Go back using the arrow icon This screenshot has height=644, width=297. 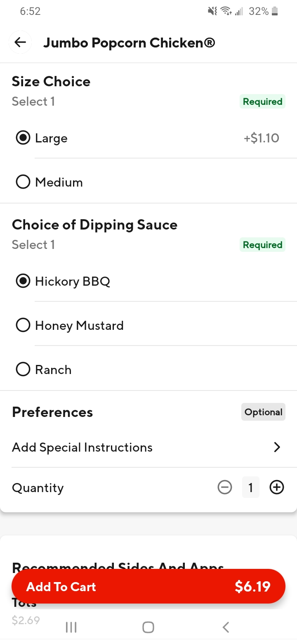coord(20,42)
